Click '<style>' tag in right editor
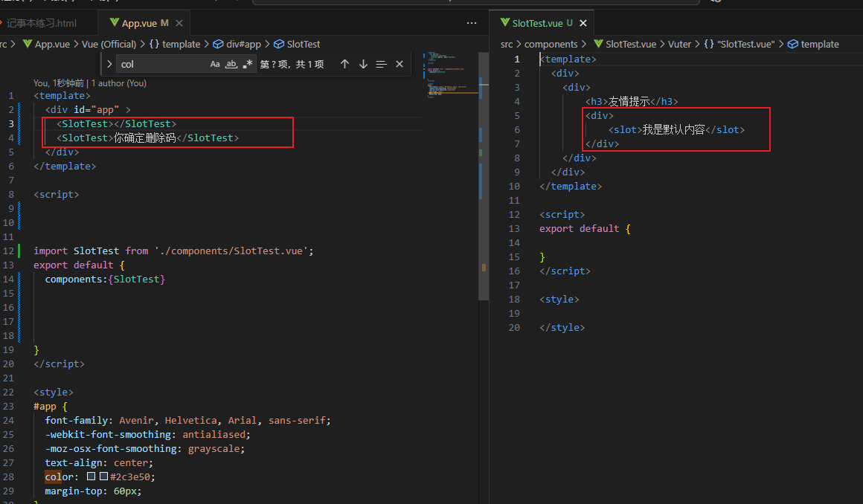The width and height of the screenshot is (863, 504). pos(559,300)
